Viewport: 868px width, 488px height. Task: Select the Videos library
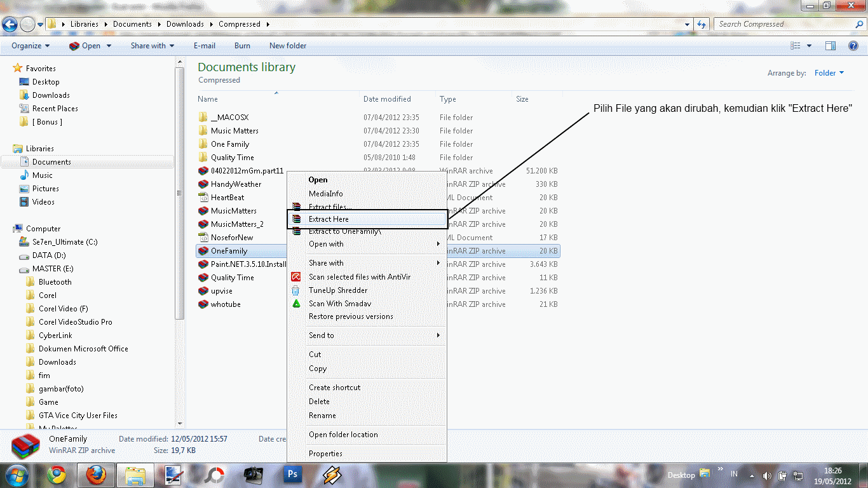[x=43, y=202]
